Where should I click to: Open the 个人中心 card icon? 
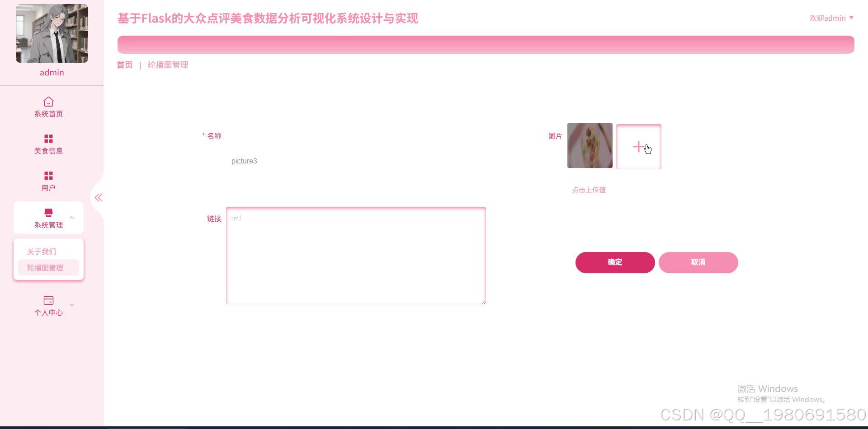point(48,300)
